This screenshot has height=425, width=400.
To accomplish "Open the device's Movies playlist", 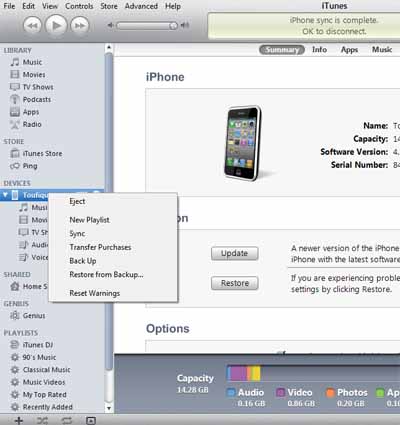I will click(x=33, y=220).
